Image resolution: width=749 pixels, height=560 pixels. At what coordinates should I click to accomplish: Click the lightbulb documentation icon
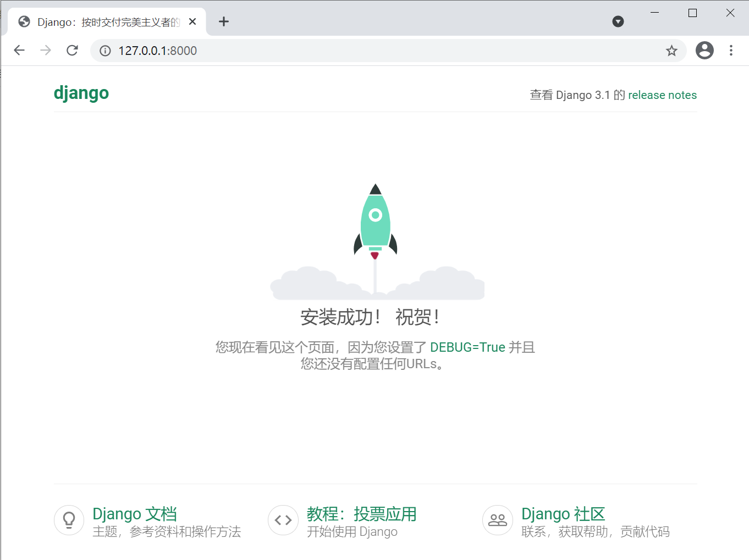coord(69,520)
